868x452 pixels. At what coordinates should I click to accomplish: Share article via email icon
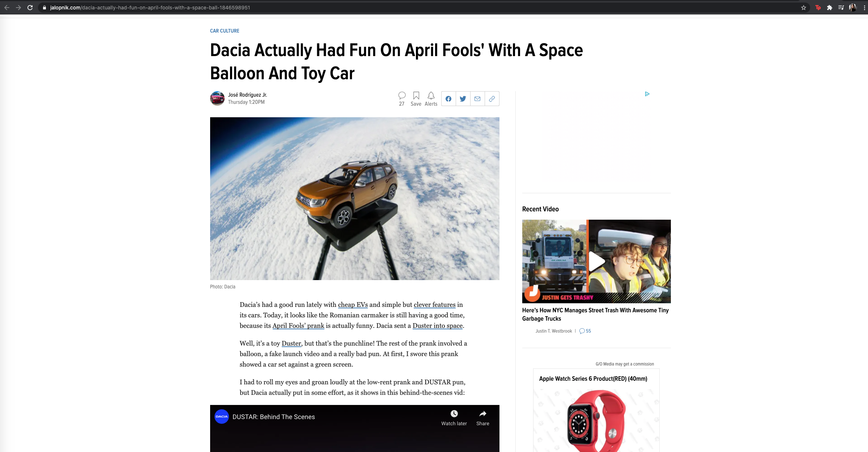coord(477,99)
